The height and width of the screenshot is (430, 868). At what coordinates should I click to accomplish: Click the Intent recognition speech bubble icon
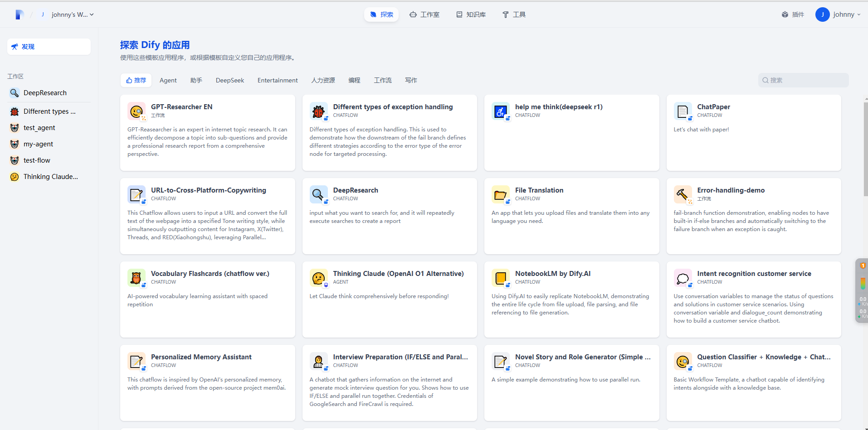683,278
